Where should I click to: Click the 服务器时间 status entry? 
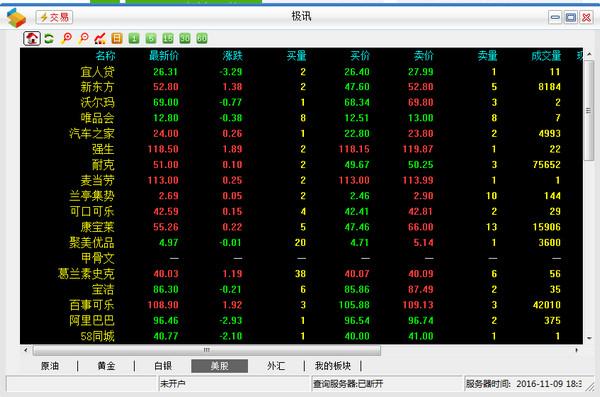coord(523,384)
